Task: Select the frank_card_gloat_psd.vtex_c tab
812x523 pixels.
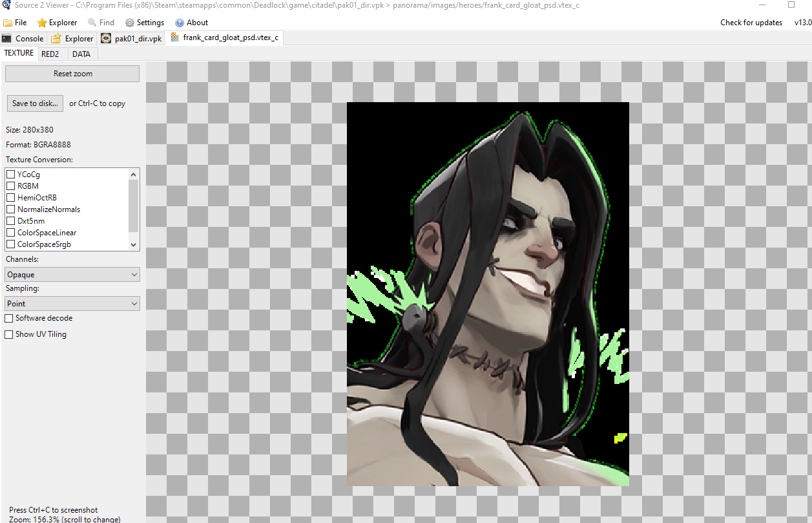Action: (x=224, y=38)
